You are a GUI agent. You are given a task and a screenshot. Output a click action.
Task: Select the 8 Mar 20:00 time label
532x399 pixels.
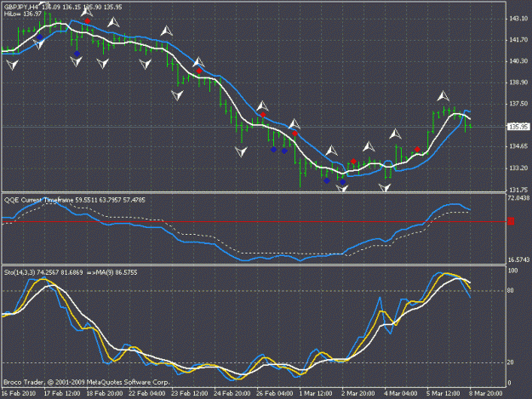(x=486, y=393)
